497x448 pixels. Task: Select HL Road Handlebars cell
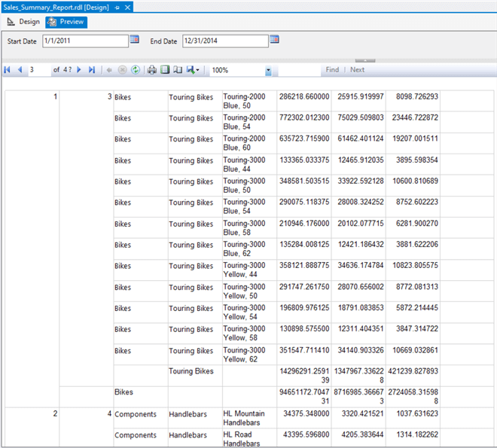coord(249,438)
